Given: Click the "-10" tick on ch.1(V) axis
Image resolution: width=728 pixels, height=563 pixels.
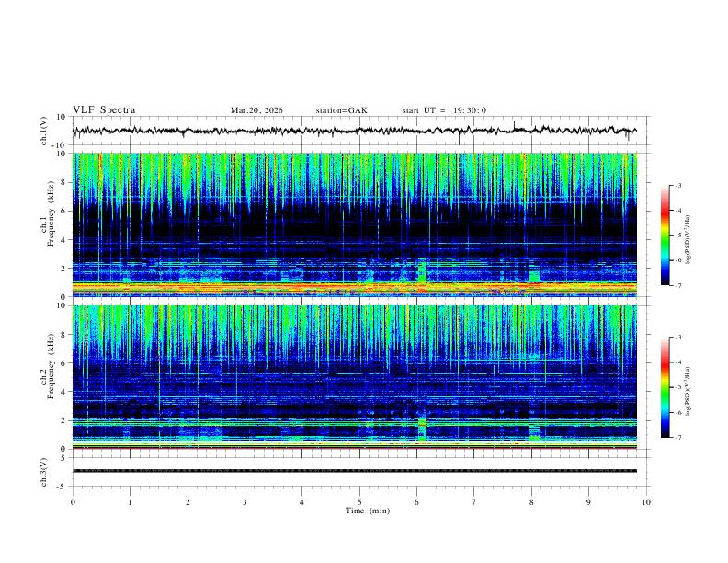Looking at the screenshot, I should (59, 146).
